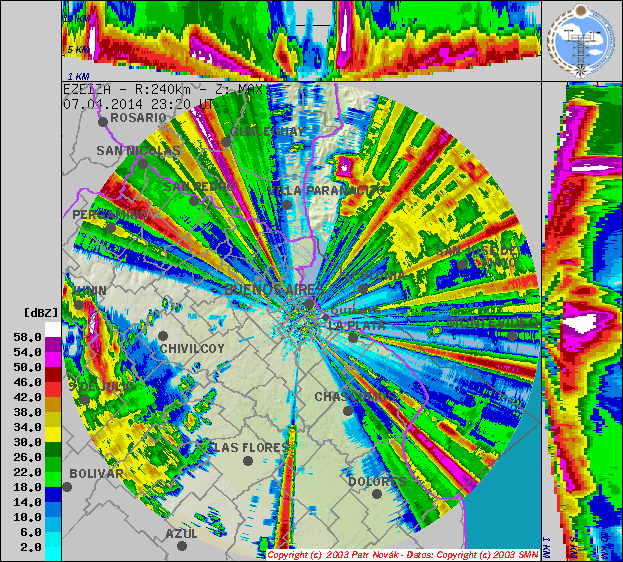Select the Quilmes city marker dot
Screen dimensions: 623x562
pos(325,317)
